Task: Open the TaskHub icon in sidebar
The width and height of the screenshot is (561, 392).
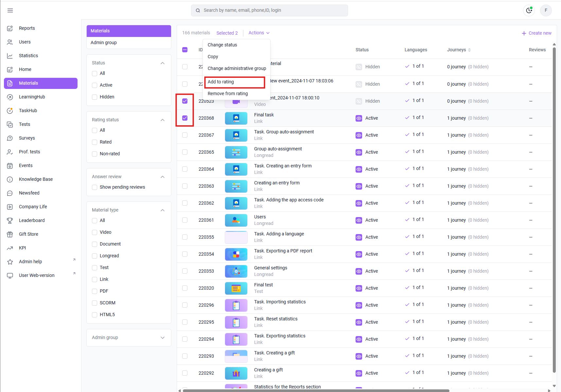Action: tap(10, 111)
